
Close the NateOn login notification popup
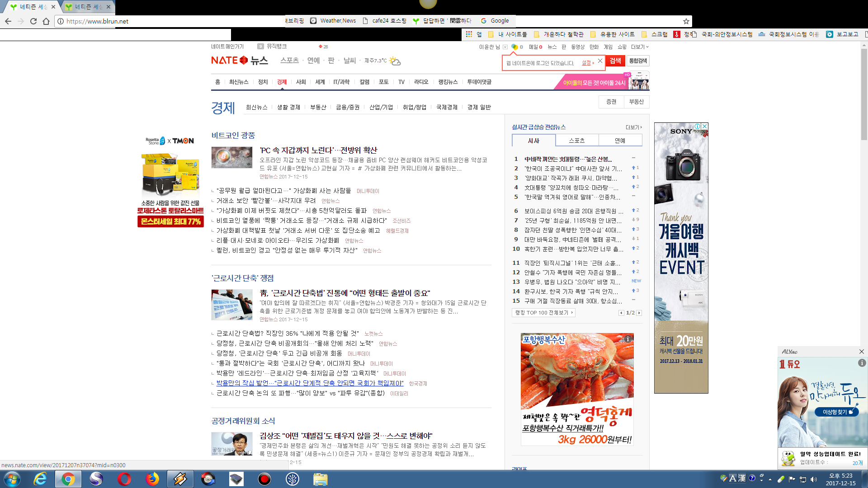tap(600, 61)
